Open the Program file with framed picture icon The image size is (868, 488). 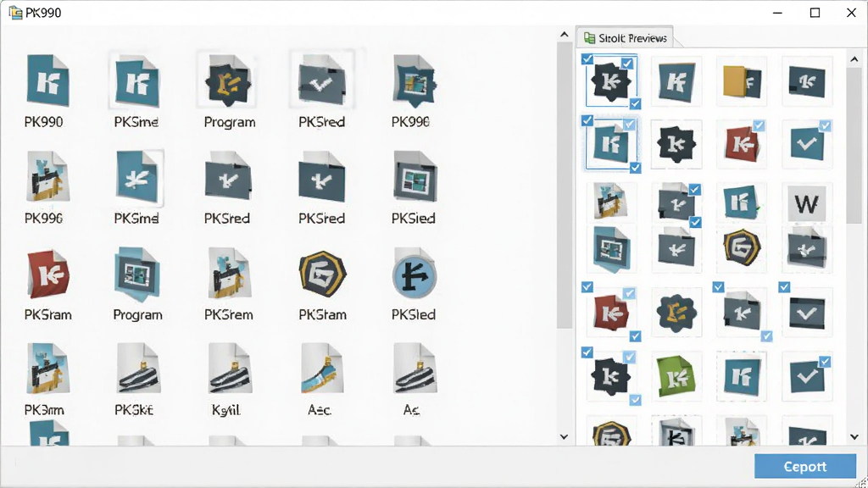(136, 274)
